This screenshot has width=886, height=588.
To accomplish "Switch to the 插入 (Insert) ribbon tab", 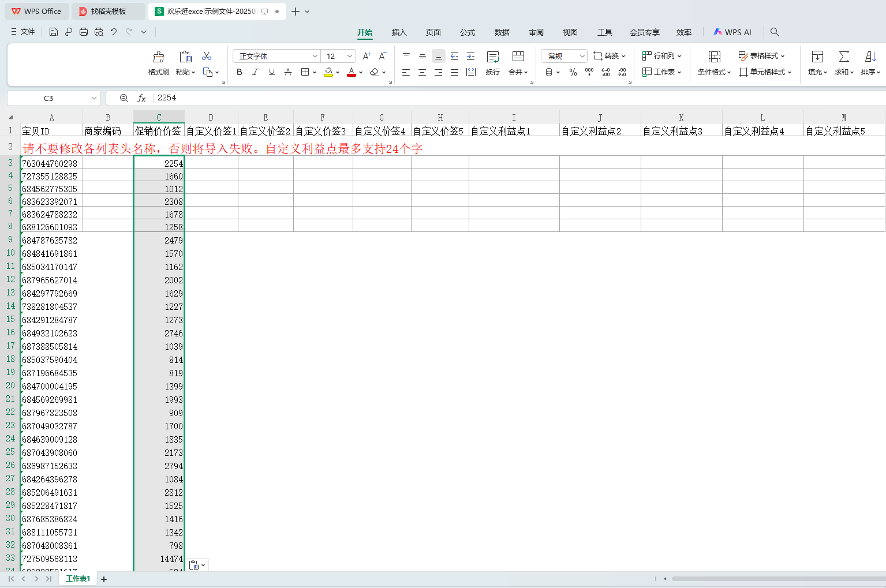I will 399,32.
